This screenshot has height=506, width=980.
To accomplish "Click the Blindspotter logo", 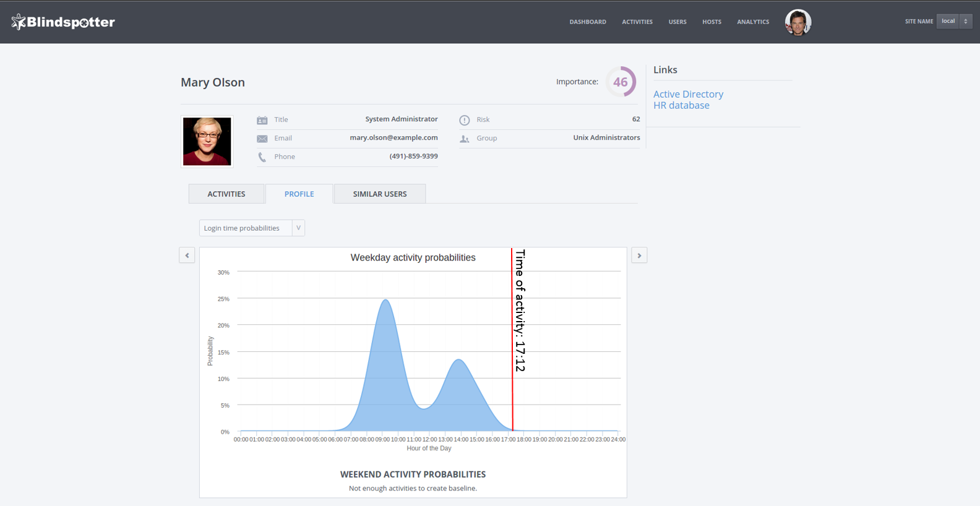I will (63, 22).
